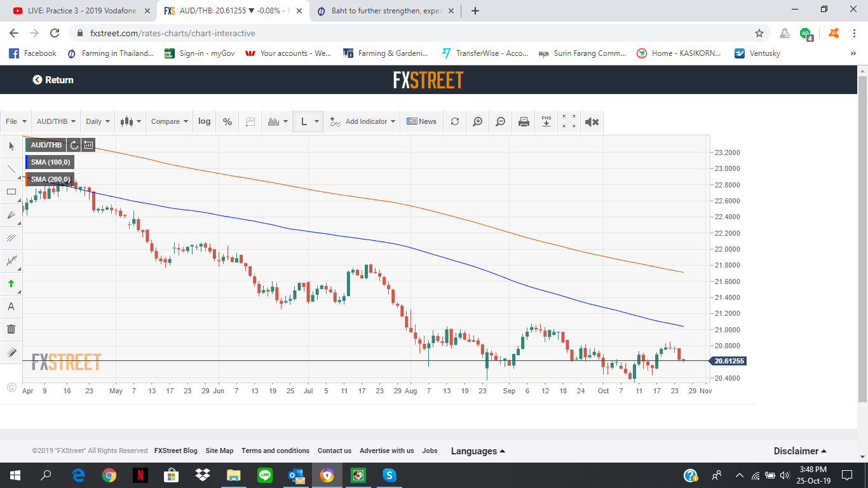Open a new browser tab
The height and width of the screenshot is (488, 868).
point(475,11)
